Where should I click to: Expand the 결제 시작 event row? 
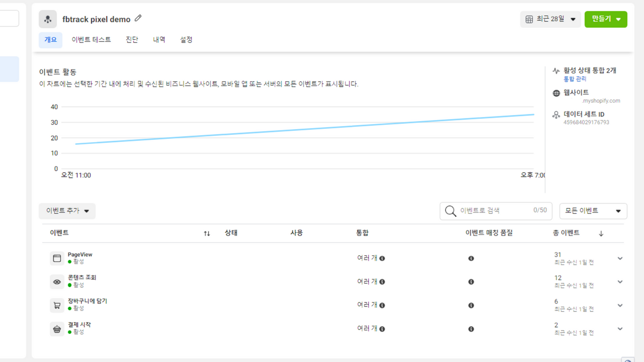coord(620,329)
